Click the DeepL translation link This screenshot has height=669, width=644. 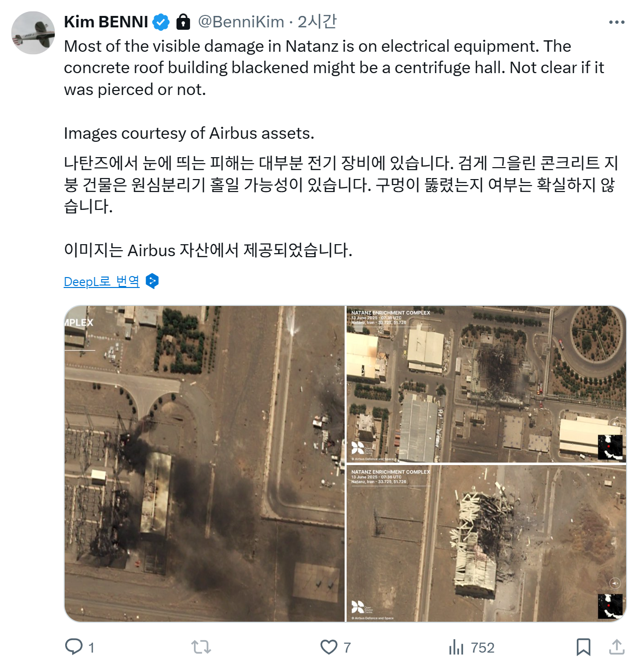pos(101,282)
